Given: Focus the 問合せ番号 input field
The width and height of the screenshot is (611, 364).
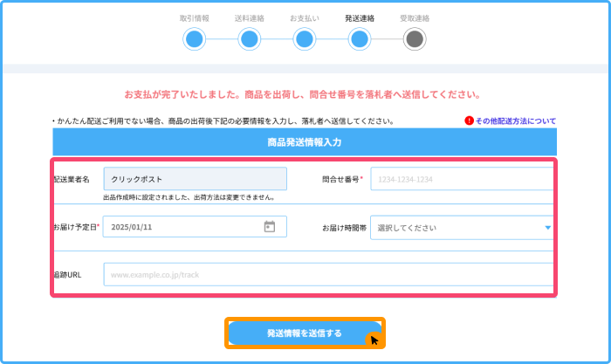Looking at the screenshot, I should tap(462, 179).
